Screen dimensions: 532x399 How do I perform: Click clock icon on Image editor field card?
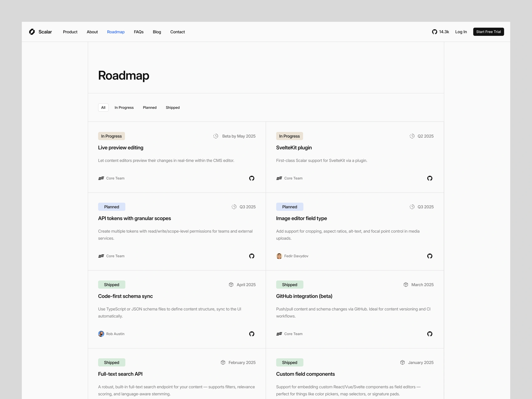[412, 207]
